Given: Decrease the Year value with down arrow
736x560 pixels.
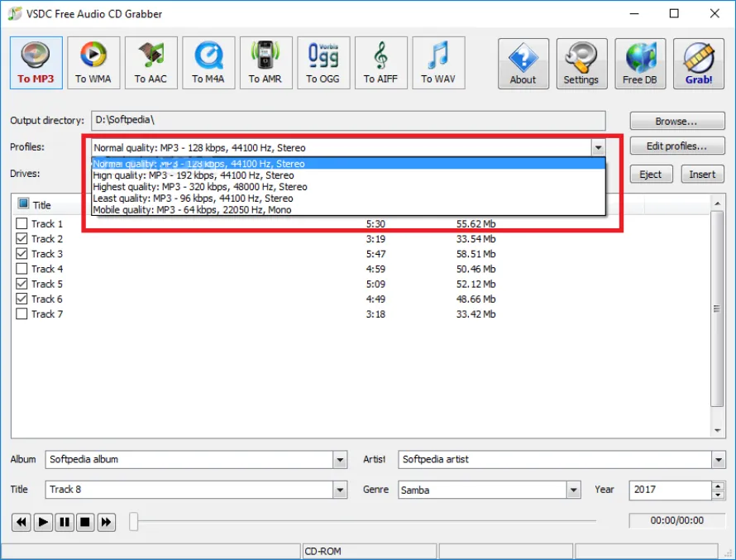Looking at the screenshot, I should pyautogui.click(x=718, y=495).
